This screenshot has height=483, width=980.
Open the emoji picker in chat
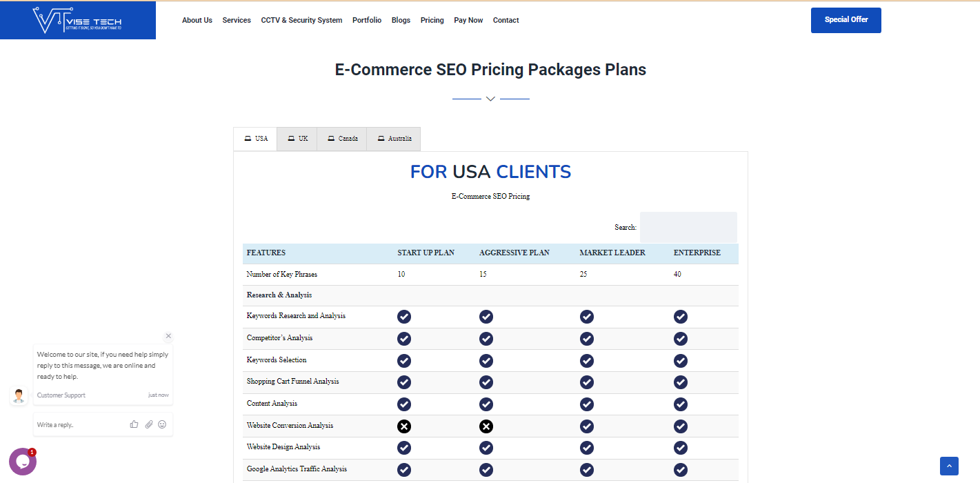[162, 424]
